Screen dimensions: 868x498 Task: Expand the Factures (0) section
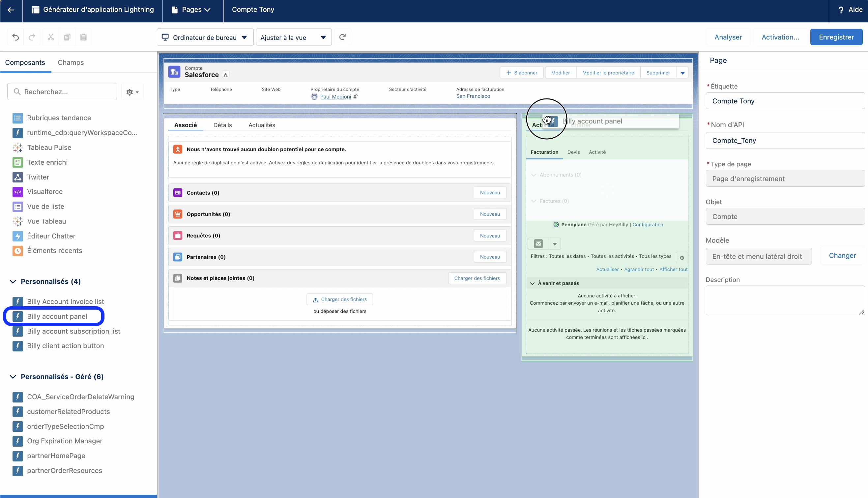[x=534, y=202]
